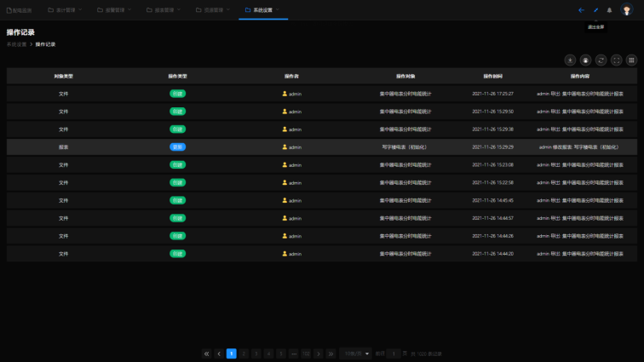Go to page 2
This screenshot has height=362, width=644.
click(x=244, y=353)
